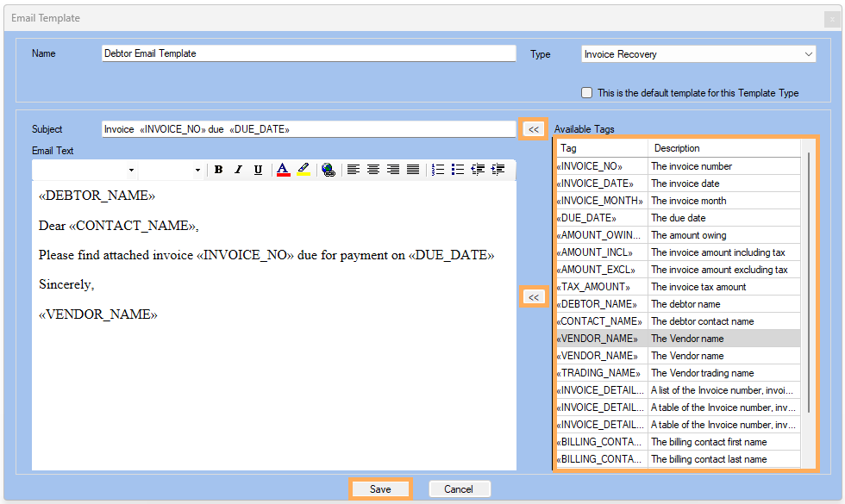Insert a numbered list
The width and height of the screenshot is (845, 504).
[x=438, y=170]
